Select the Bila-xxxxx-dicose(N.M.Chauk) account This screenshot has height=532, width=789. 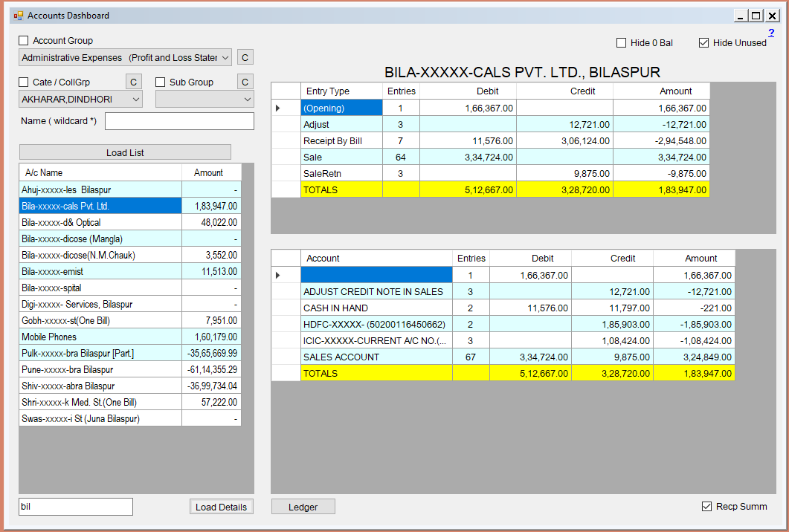pyautogui.click(x=130, y=255)
